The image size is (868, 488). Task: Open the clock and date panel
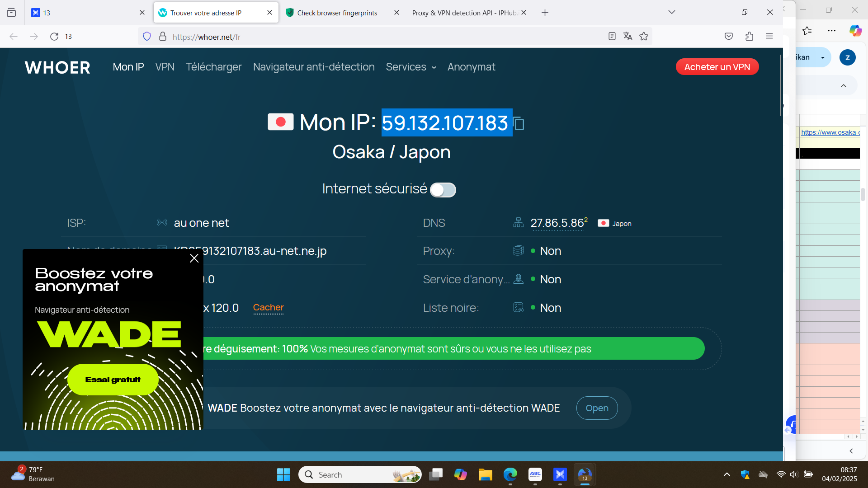pos(840,474)
